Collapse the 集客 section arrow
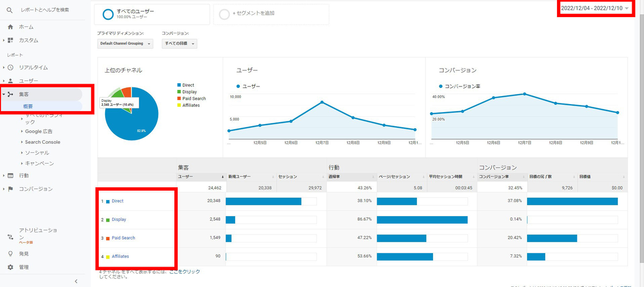Viewport: 644px width, 287px height. click(x=3, y=94)
